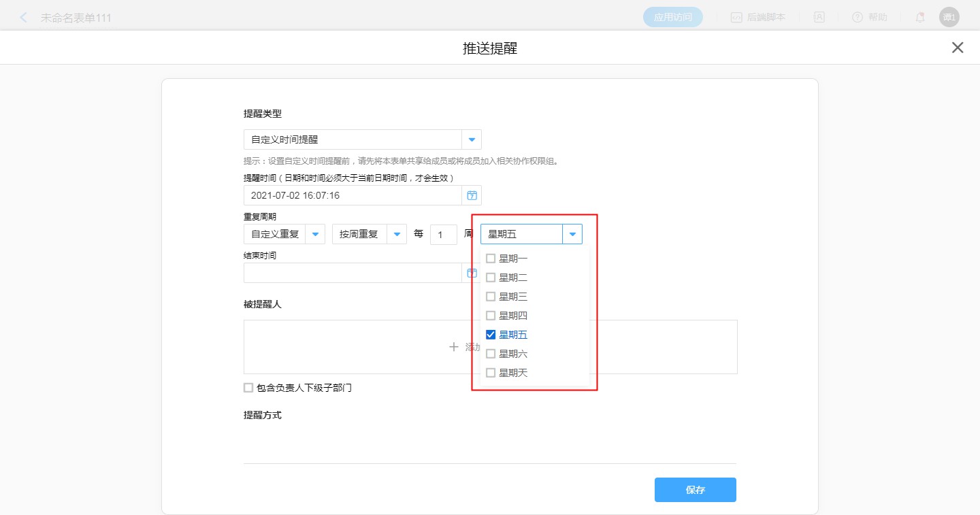Click the 应用访问 button

[x=672, y=18]
